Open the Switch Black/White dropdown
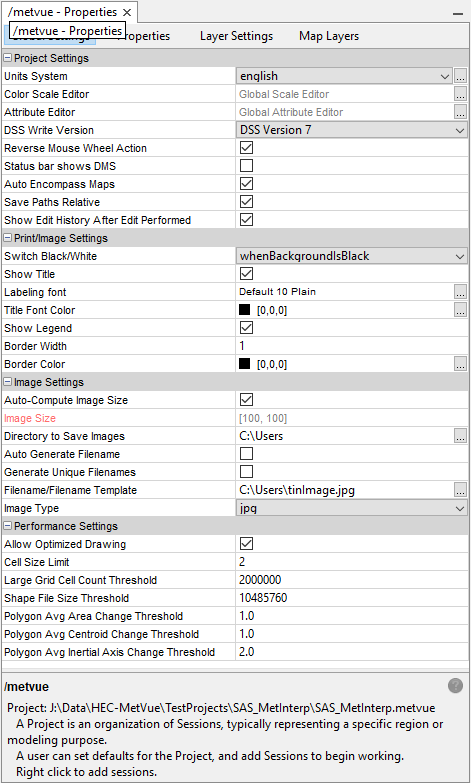The height and width of the screenshot is (783, 471). tap(352, 256)
